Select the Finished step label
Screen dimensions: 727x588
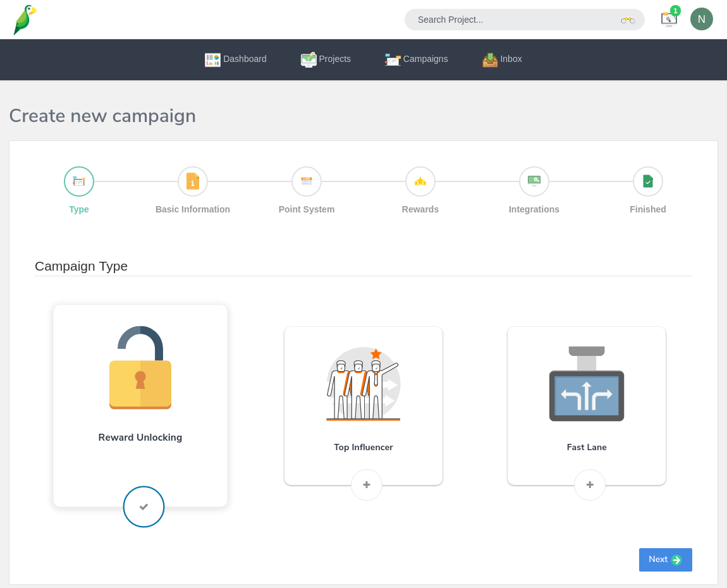(x=648, y=209)
